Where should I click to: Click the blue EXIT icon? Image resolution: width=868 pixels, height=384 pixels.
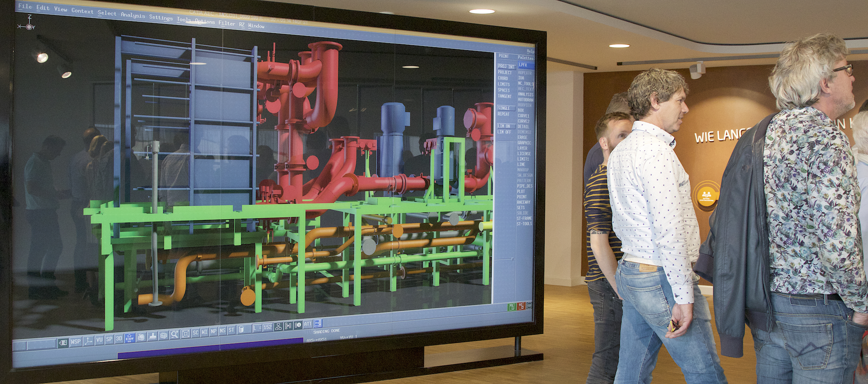click(x=129, y=338)
